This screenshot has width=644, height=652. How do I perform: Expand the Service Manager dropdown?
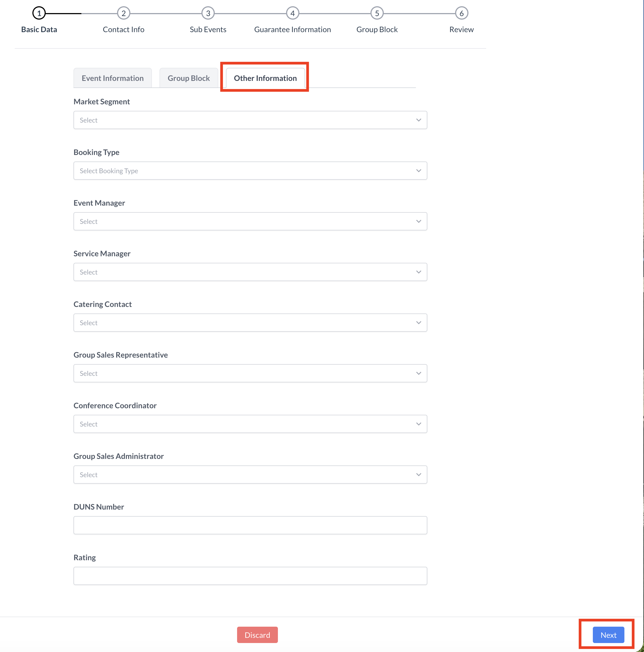[x=250, y=272]
